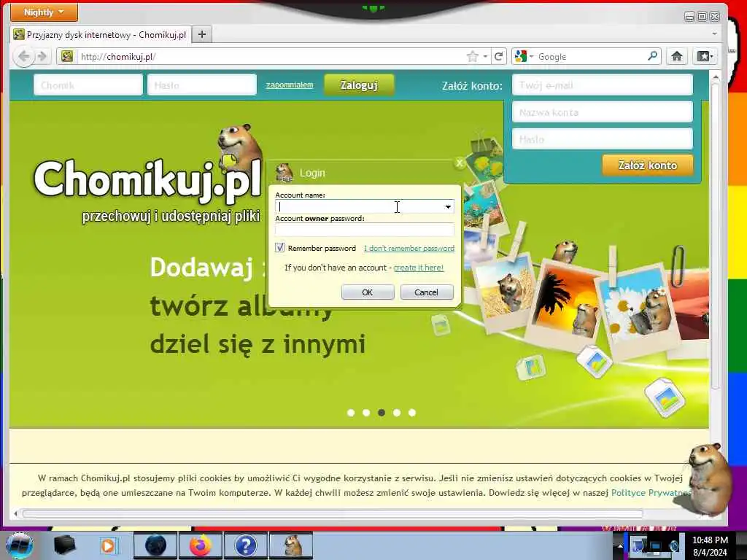Viewport: 747px width, 560px height.
Task: Click the hamster mascot at bottom right
Action: tap(708, 478)
